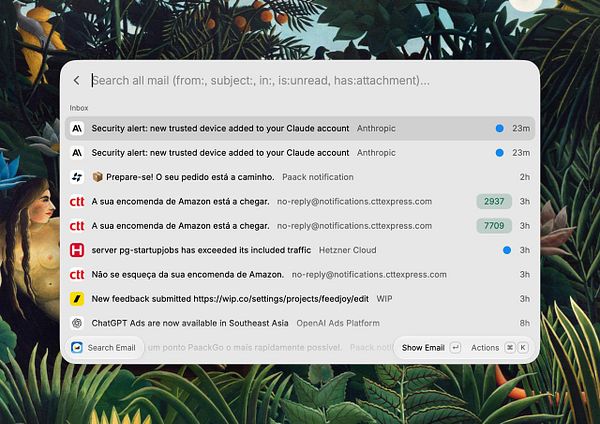This screenshot has width=600, height=424.
Task: Click the package emoji in Paack email subject
Action: pos(98,177)
